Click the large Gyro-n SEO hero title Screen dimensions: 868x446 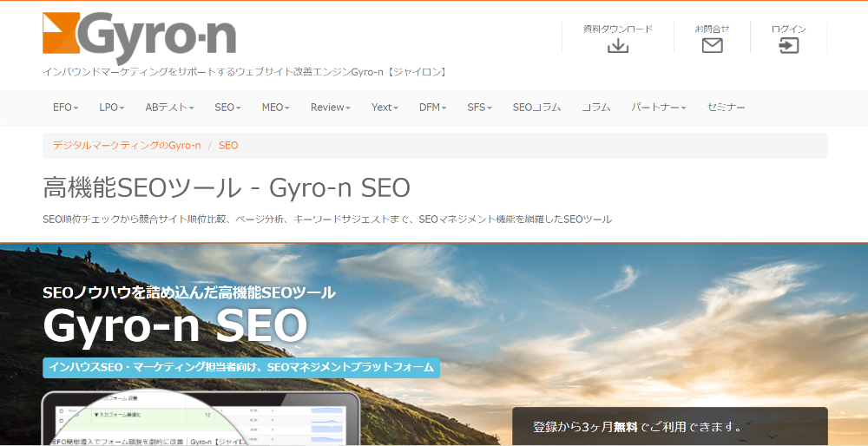point(175,326)
